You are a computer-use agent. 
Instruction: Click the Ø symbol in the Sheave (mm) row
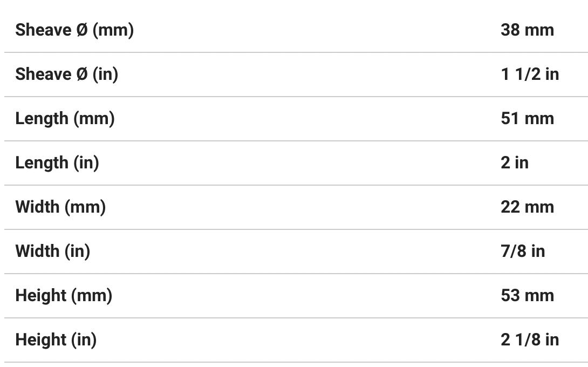click(x=81, y=30)
